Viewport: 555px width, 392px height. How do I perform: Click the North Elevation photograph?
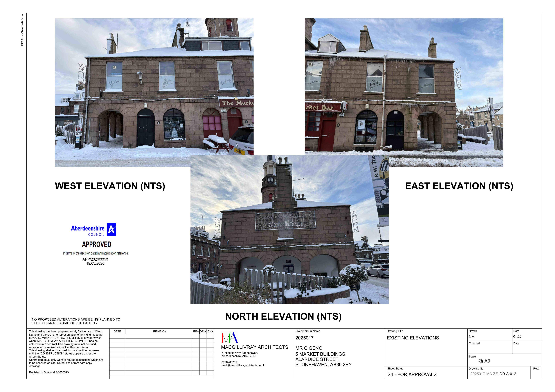point(290,229)
